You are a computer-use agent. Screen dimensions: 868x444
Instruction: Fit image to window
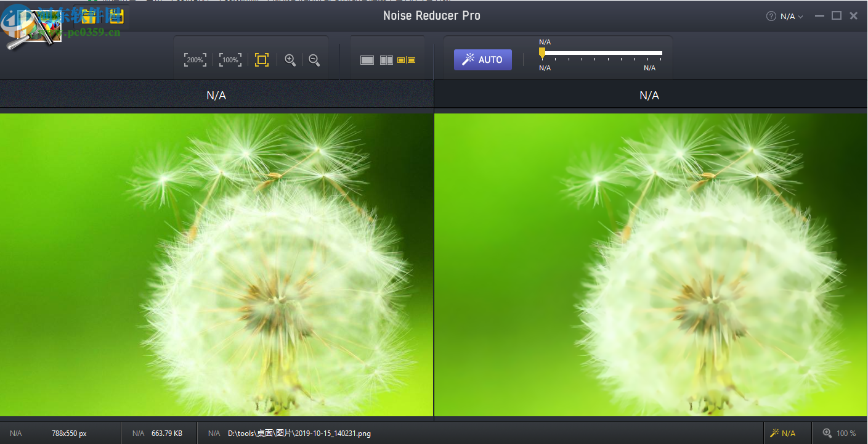pos(262,60)
